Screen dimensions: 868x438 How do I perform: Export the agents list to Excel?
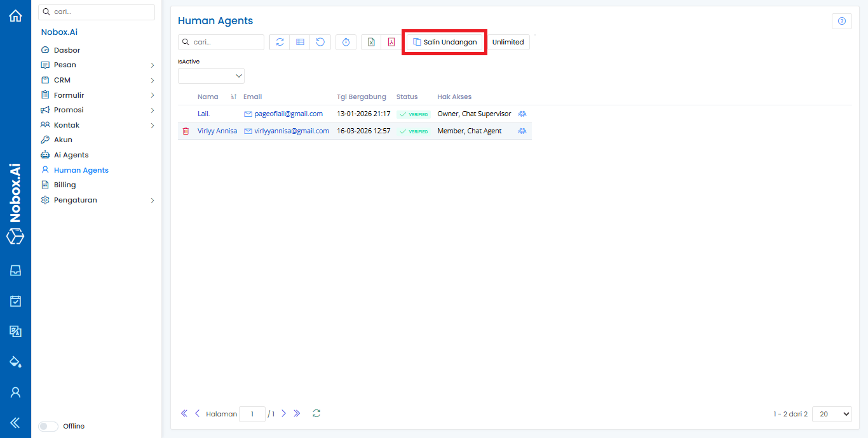pyautogui.click(x=371, y=42)
